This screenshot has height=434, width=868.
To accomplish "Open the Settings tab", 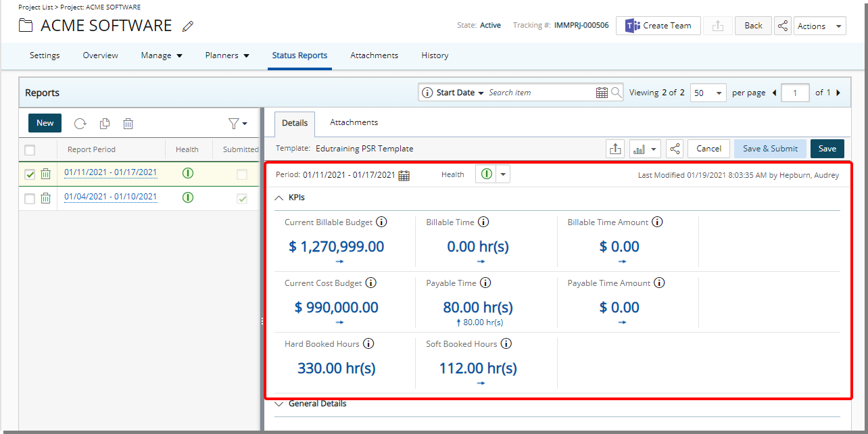I will (x=45, y=55).
